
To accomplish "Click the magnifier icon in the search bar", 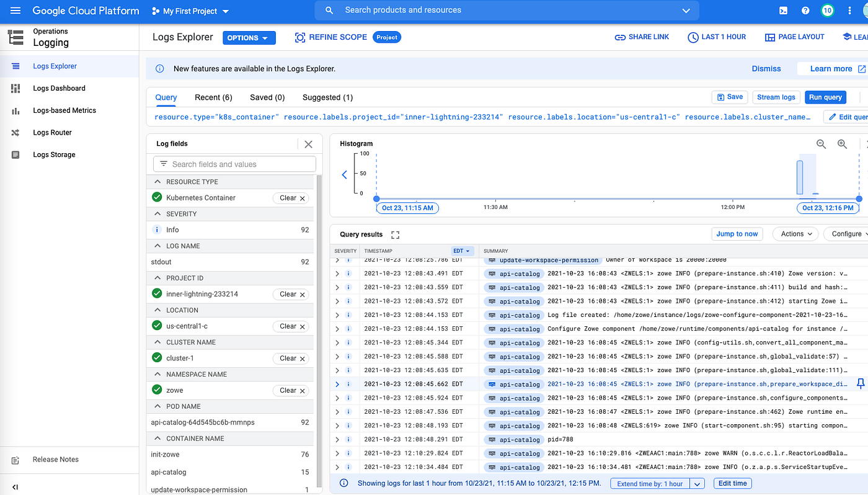I will [330, 11].
